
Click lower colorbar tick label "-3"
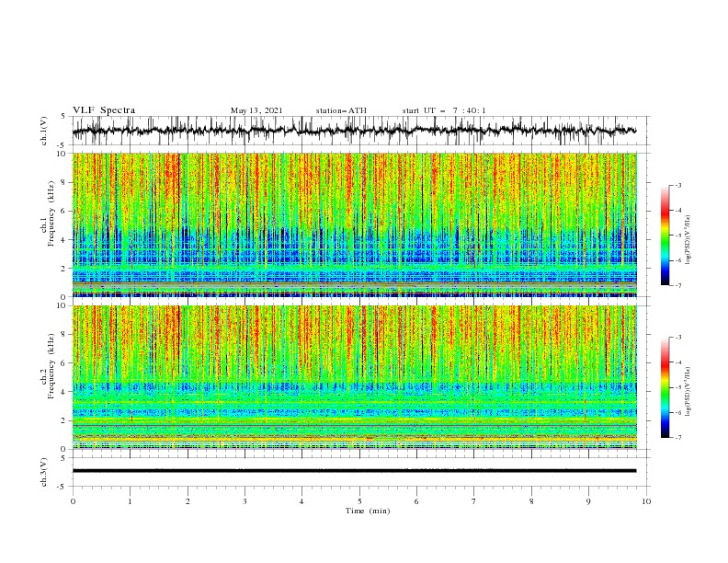click(678, 338)
